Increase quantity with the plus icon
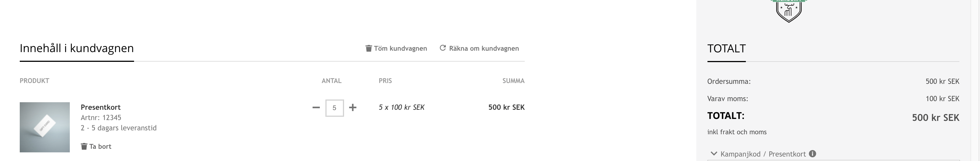Screen dimensions: 980x161 coord(353,108)
